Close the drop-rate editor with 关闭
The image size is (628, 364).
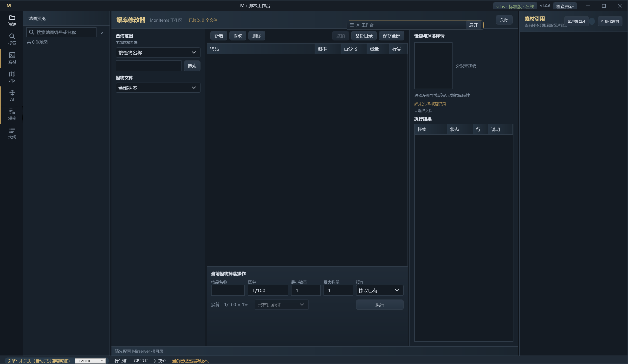pyautogui.click(x=504, y=20)
